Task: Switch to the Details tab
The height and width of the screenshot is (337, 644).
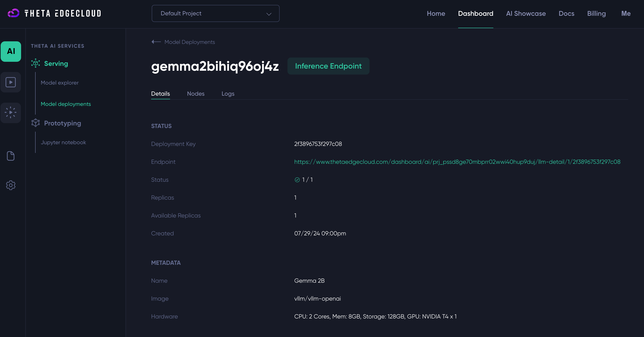Action: [x=160, y=94]
